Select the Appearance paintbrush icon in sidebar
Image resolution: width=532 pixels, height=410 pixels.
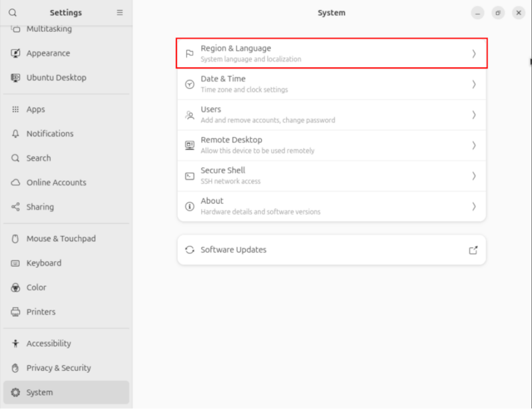[17, 53]
